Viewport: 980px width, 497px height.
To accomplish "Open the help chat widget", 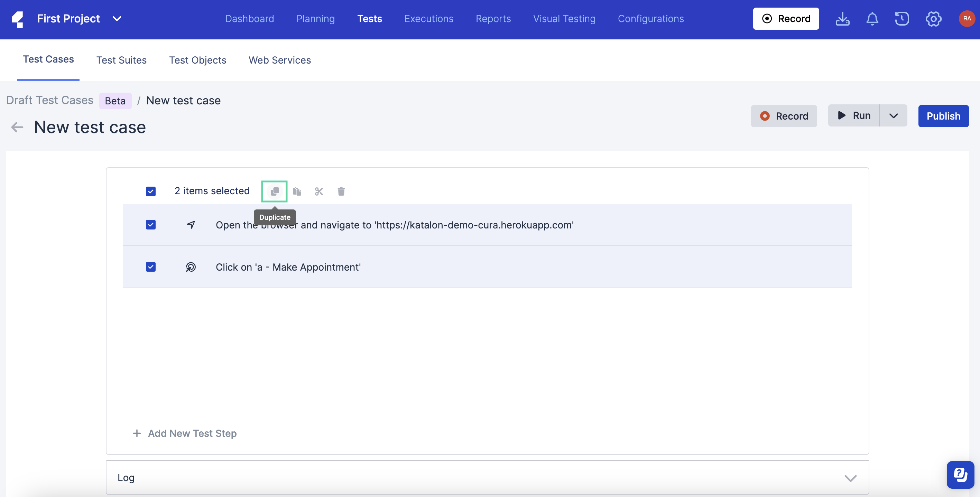I will (x=960, y=475).
